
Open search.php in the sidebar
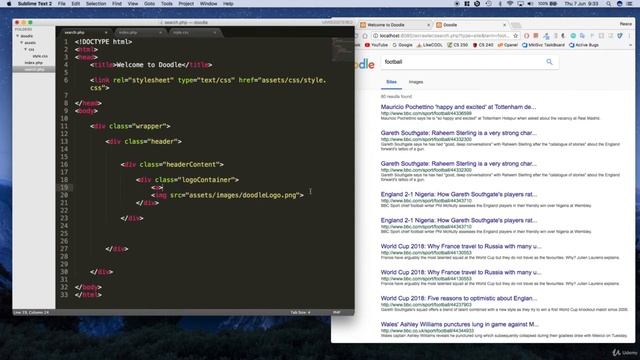tap(34, 69)
